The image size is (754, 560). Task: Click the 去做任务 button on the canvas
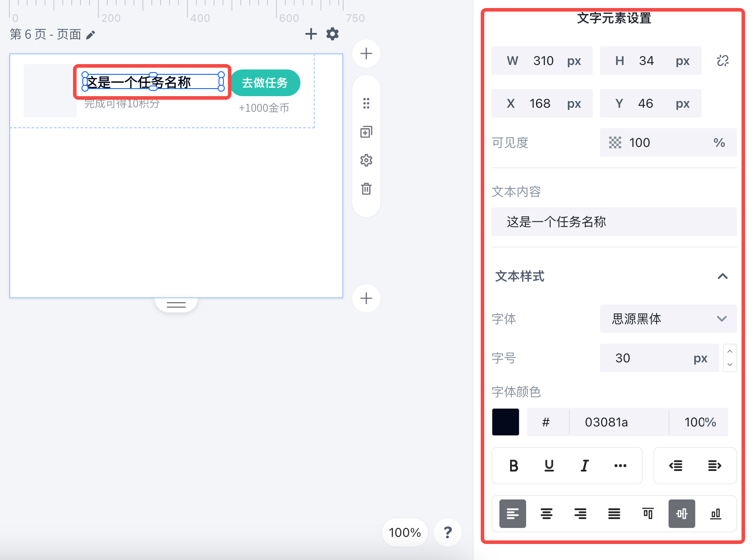(x=265, y=83)
